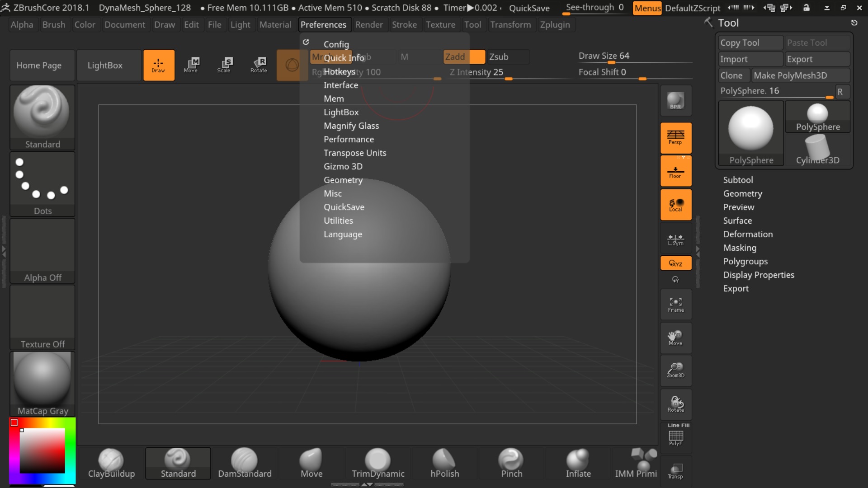This screenshot has height=488, width=868.
Task: Expand the Deformation section
Action: click(748, 234)
